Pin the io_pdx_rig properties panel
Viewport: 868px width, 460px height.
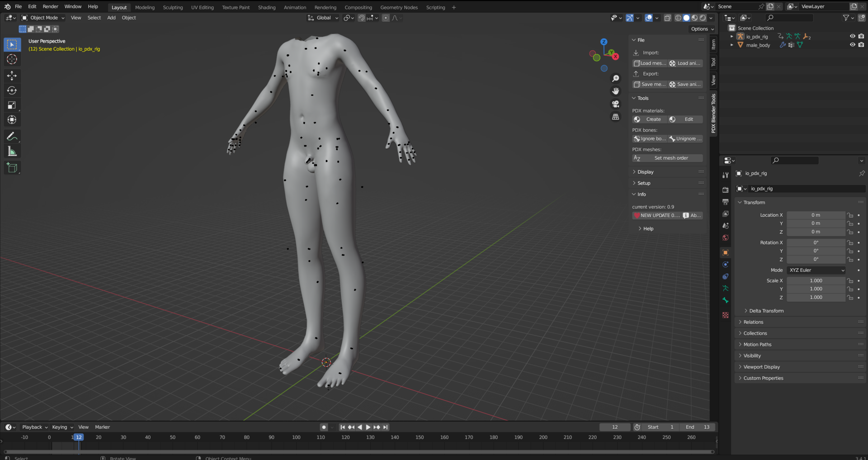(x=861, y=174)
